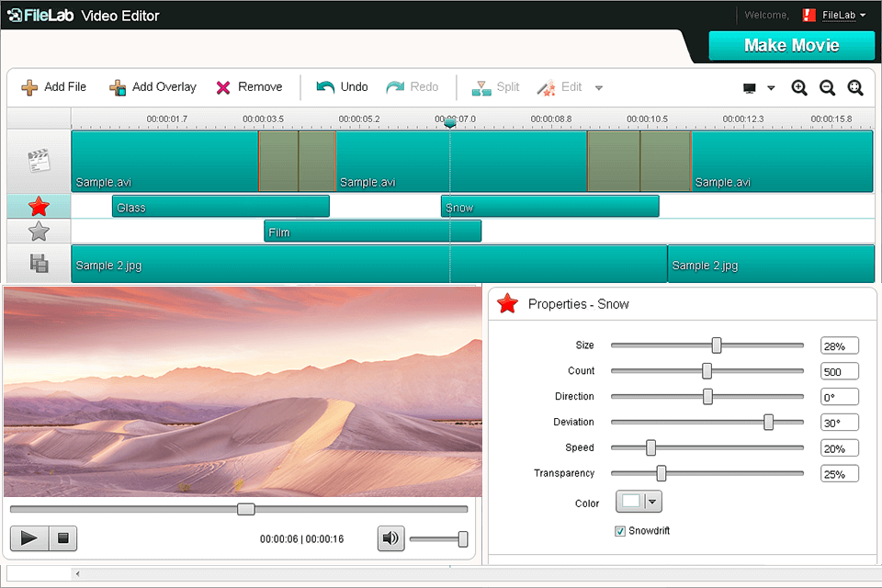This screenshot has width=882, height=588.
Task: Select the video track clapperboard icon
Action: (x=39, y=161)
